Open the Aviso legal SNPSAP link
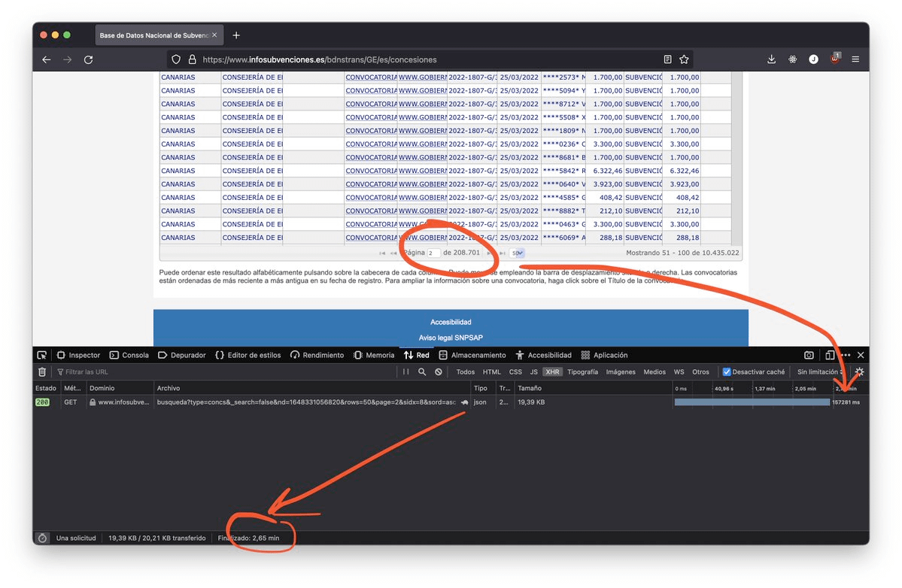 coord(451,338)
